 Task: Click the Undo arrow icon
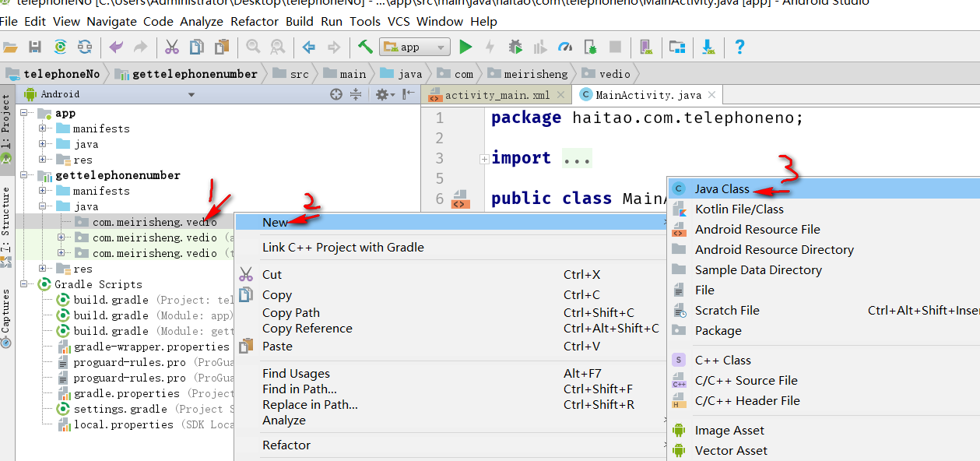[116, 48]
